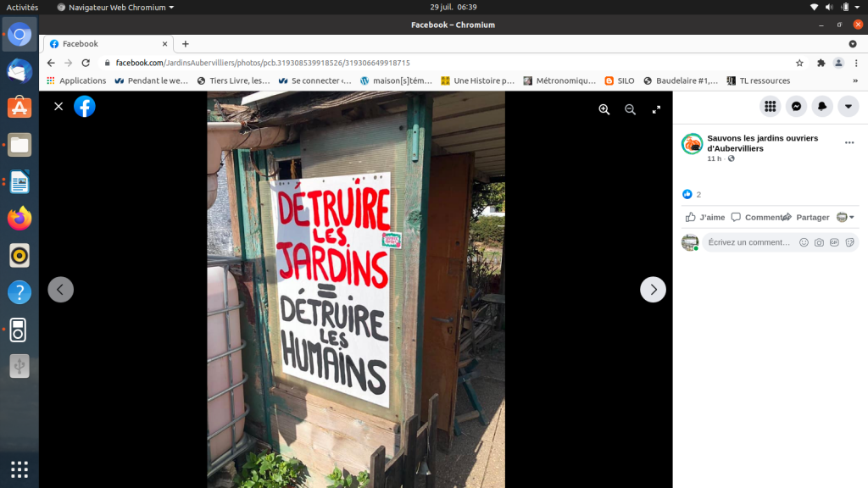Image resolution: width=868 pixels, height=488 pixels.
Task: Bookmark this page with the star
Action: [x=799, y=63]
